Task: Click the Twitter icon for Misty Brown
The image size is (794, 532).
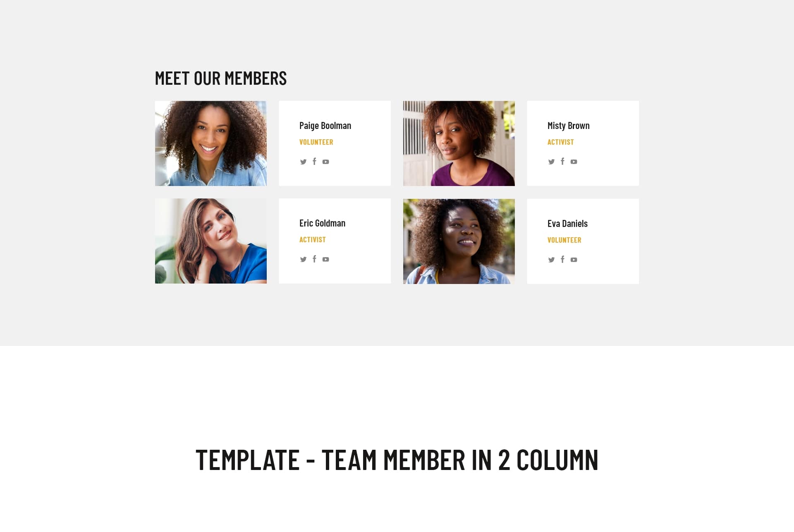Action: (551, 162)
